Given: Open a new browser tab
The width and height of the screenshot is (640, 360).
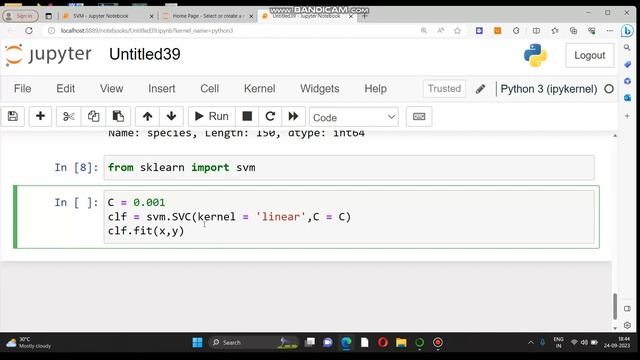Looking at the screenshot, I should coord(364,16).
